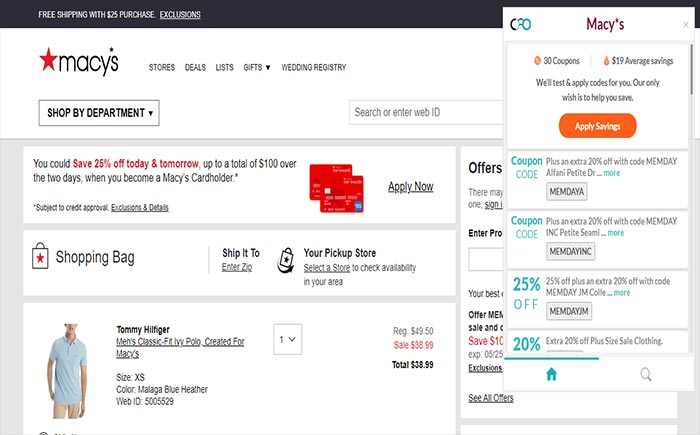Click Select a Store link
Screen dimensions: 700x435
coord(327,268)
